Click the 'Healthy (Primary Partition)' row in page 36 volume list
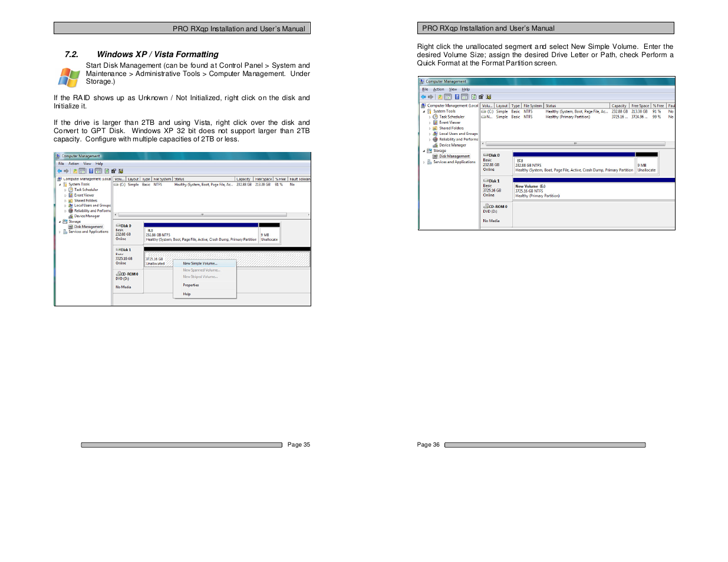Screen dimensions: 728x562 [x=578, y=117]
